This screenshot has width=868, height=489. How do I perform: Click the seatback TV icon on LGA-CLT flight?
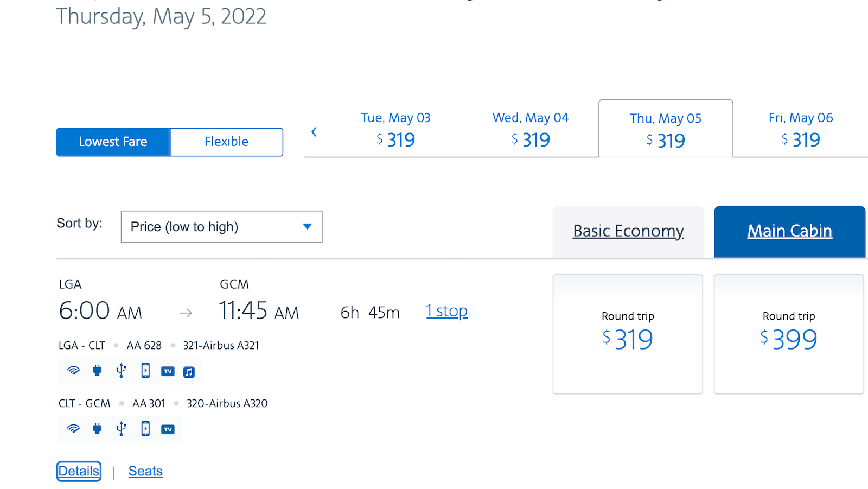pyautogui.click(x=168, y=371)
